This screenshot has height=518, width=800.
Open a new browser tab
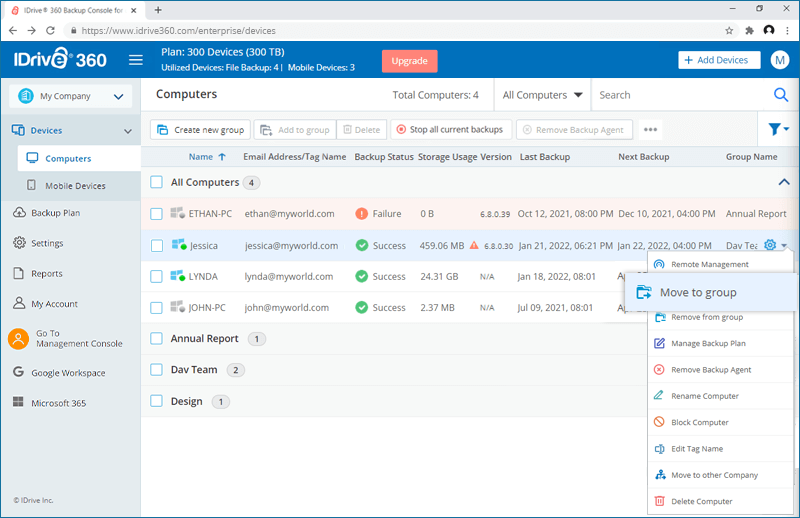(158, 10)
